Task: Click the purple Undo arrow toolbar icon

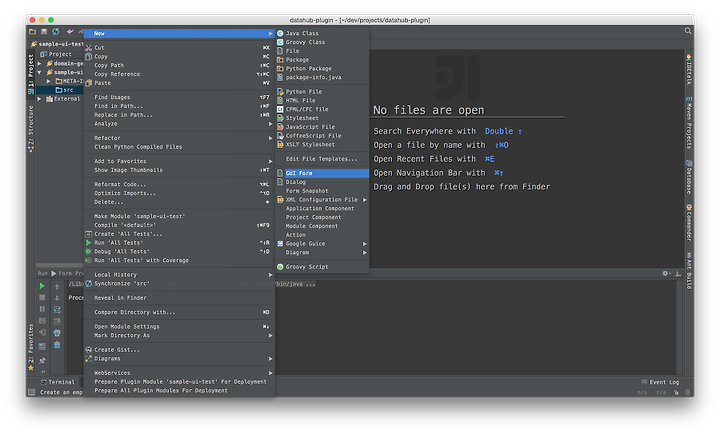Action: click(x=70, y=32)
